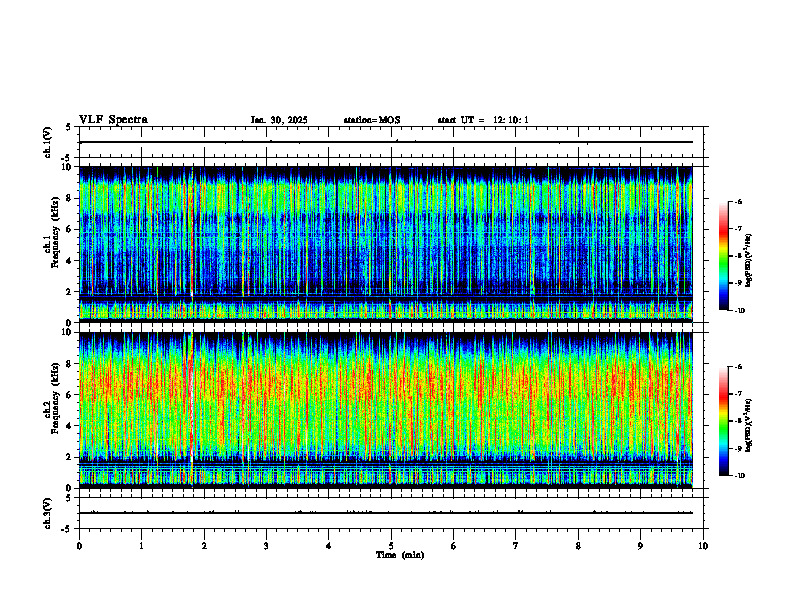Click inside the ch.1 spectrogram panel
Image resolution: width=792 pixels, height=612 pixels.
[x=386, y=244]
